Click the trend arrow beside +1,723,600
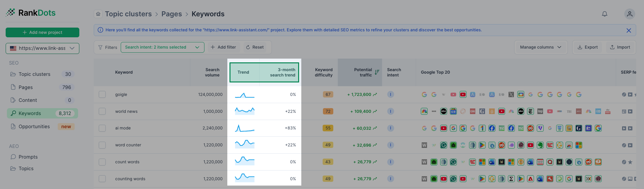Viewport: 644px width, 189px height. coord(375,94)
